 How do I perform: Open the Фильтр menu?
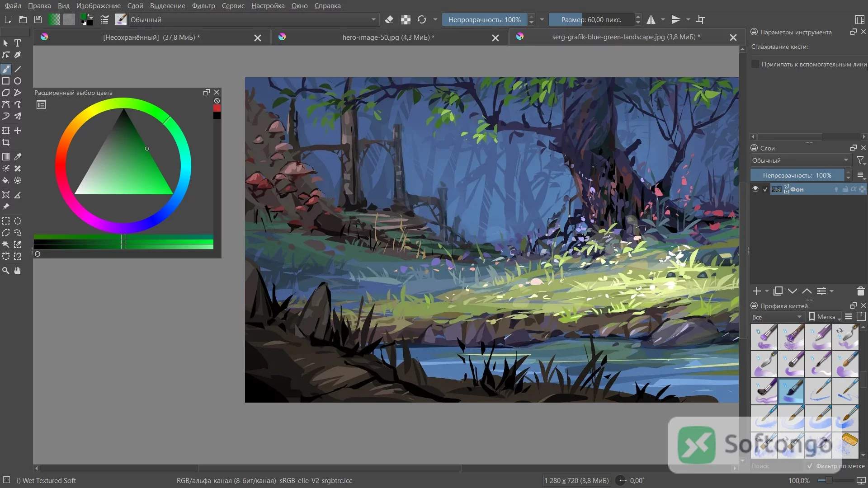pyautogui.click(x=203, y=6)
